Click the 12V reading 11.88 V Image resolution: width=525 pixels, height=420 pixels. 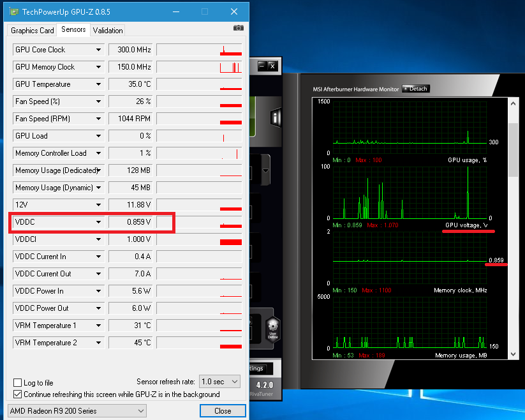(131, 205)
